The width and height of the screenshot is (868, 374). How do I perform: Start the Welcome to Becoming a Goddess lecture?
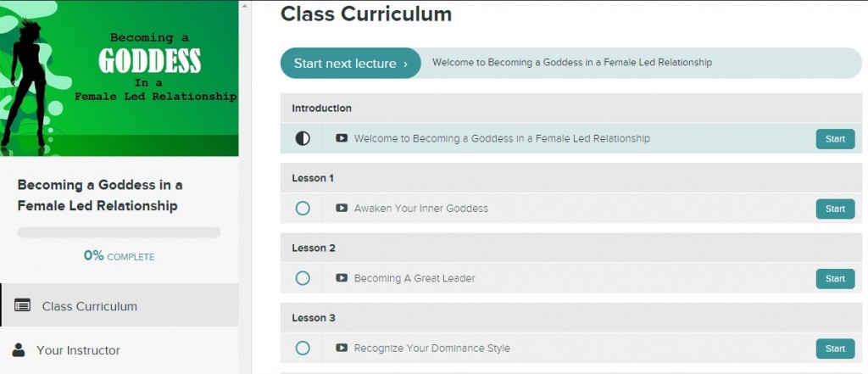[835, 139]
